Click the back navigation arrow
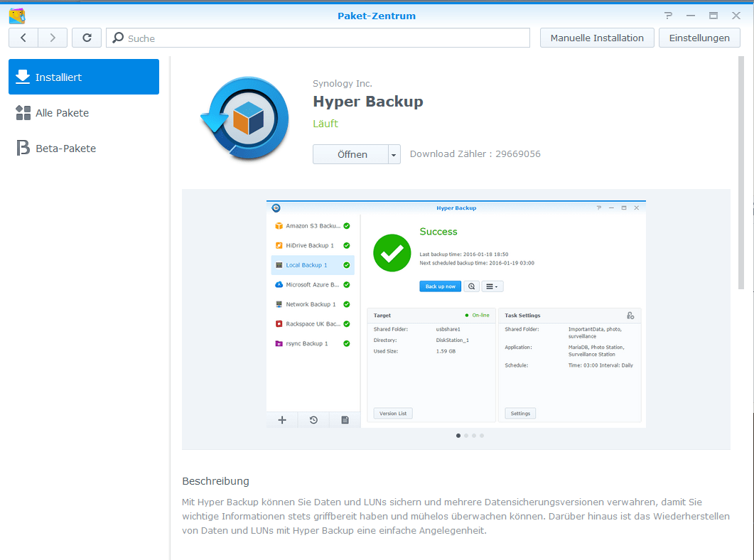This screenshot has height=560, width=754. (23, 37)
